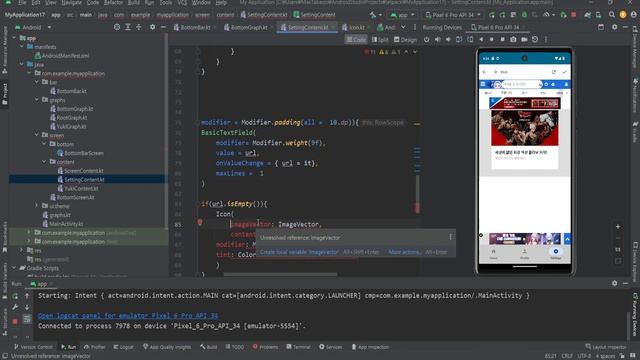Hide the Project panel with minus icon
Screen dimensions: 640x360
(x=163, y=27)
